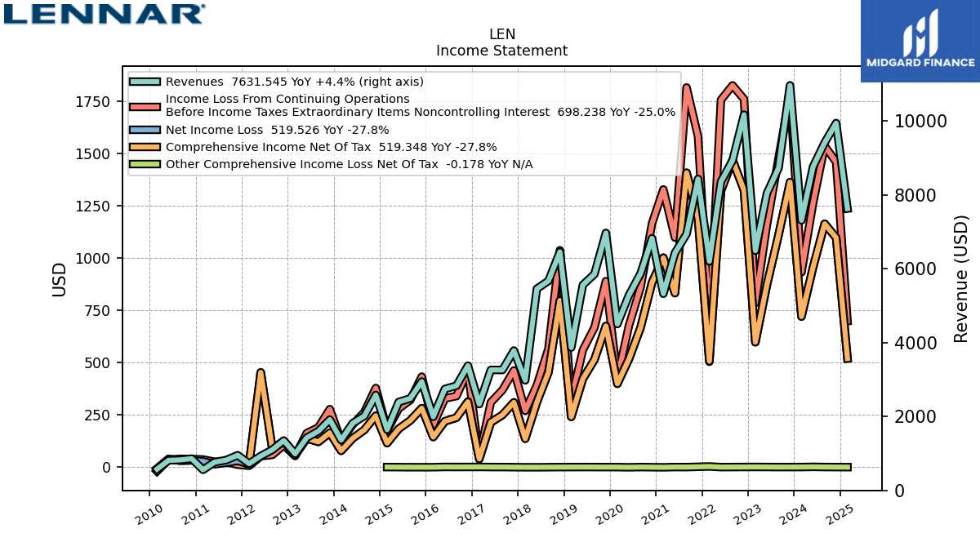The width and height of the screenshot is (980, 551).
Task: Click the Midgard Finance logo
Action: point(920,41)
